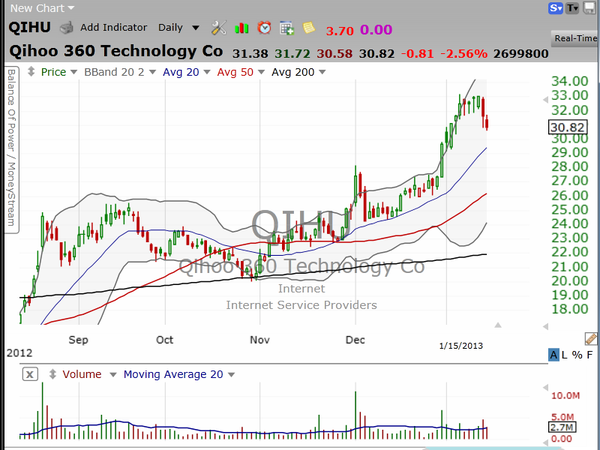This screenshot has width=600, height=450.
Task: Click the 2699800 volume figure
Action: [521, 54]
